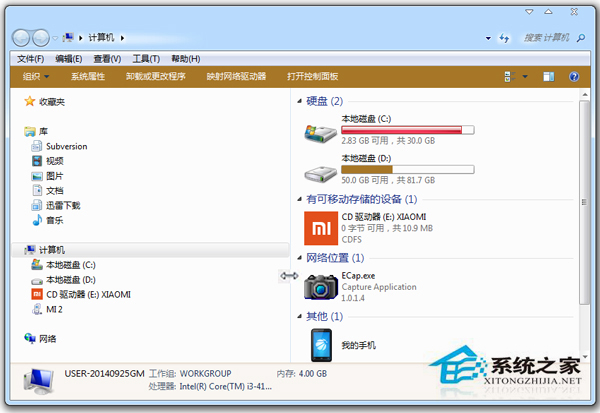600x413 pixels.
Task: Click the 内存: 4.00 GB status entry
Action: [302, 374]
